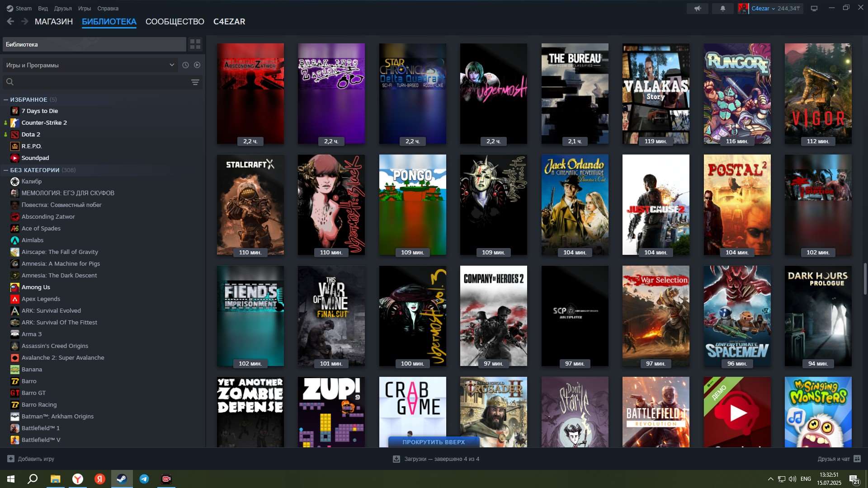The height and width of the screenshot is (488, 868).
Task: Open Windows Start menu
Action: click(x=11, y=479)
